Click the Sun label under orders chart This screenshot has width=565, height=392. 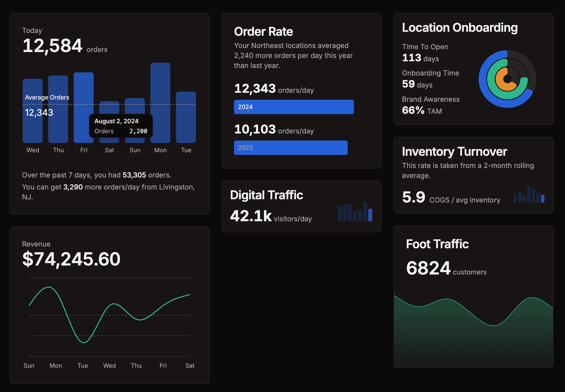[135, 150]
